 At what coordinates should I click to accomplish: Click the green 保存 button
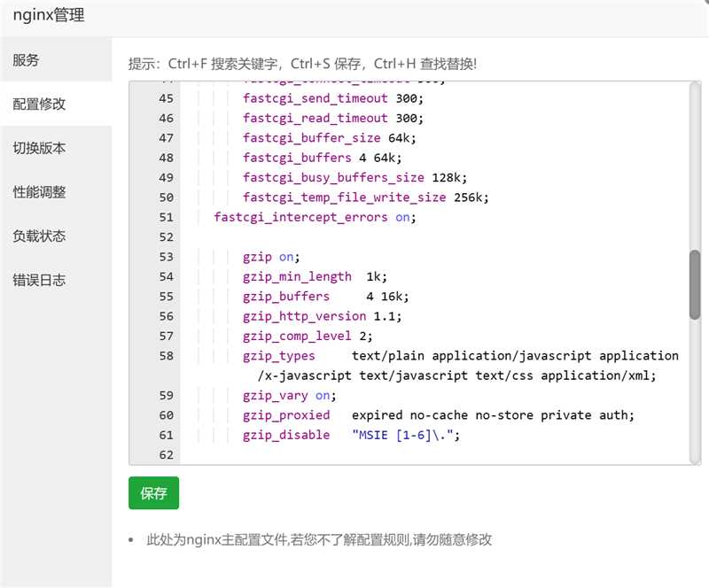(x=153, y=492)
